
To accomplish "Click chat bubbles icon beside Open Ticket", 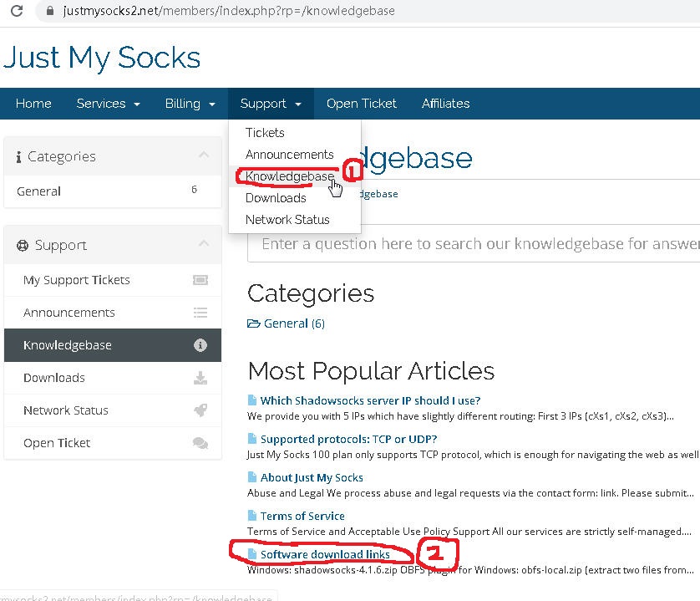I will pyautogui.click(x=200, y=443).
